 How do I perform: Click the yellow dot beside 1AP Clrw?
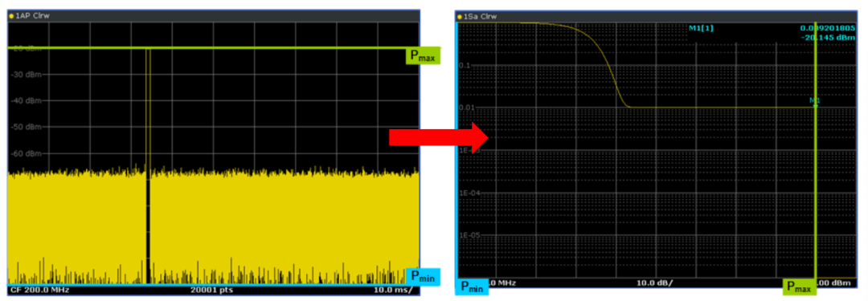11,16
